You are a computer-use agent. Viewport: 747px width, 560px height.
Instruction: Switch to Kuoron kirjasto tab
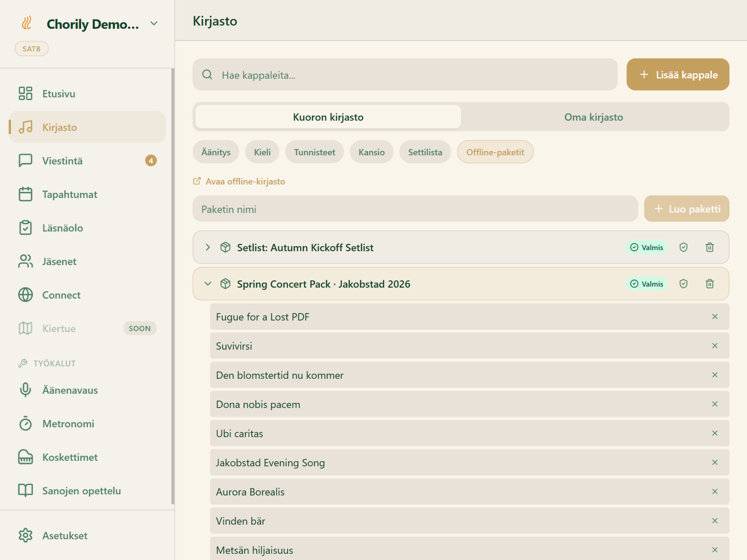click(328, 117)
